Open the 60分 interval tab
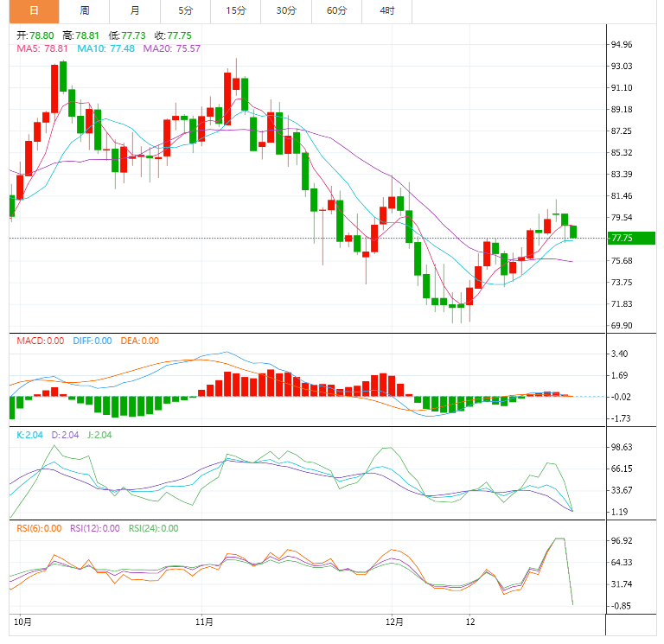Image resolution: width=664 pixels, height=644 pixels. coord(336,11)
